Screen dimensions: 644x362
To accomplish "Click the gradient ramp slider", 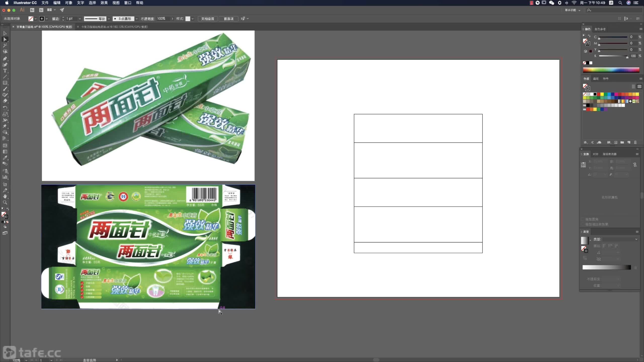I will [x=607, y=267].
